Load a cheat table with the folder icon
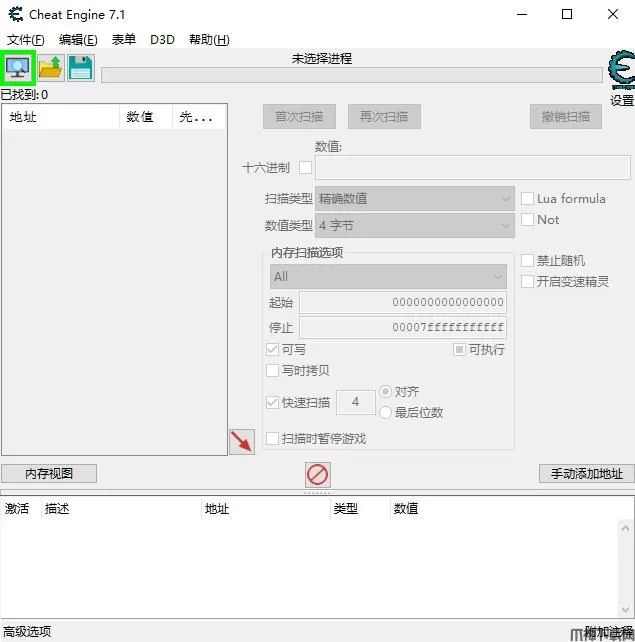635x642 pixels. click(x=51, y=68)
